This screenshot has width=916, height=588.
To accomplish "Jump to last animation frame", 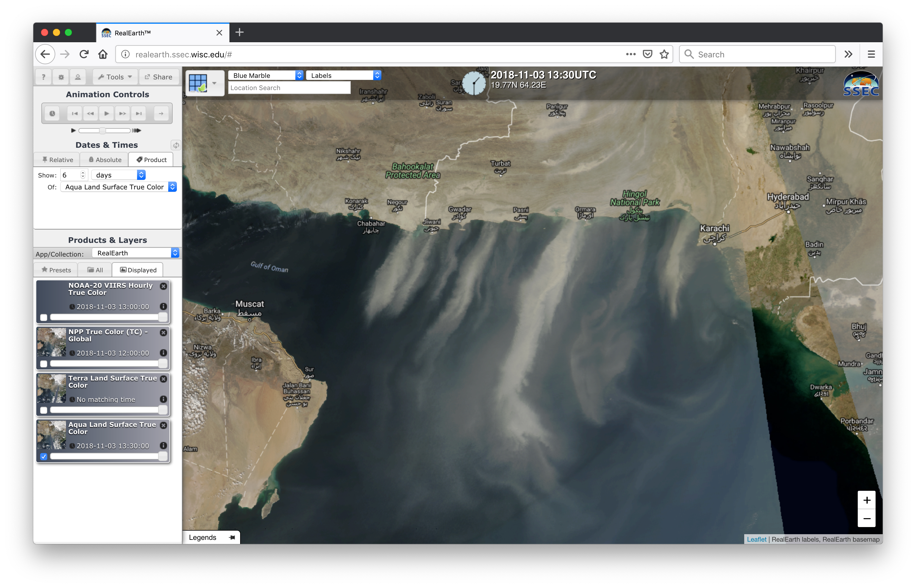I will [x=138, y=113].
